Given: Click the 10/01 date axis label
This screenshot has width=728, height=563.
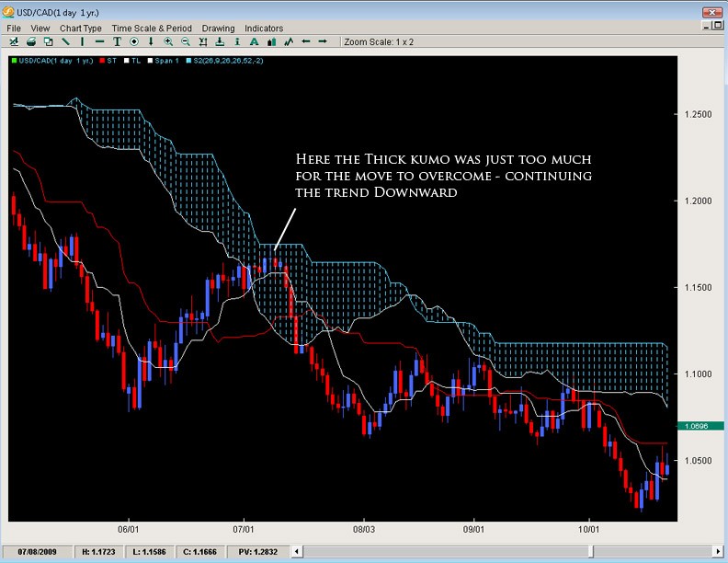Looking at the screenshot, I should coord(588,529).
